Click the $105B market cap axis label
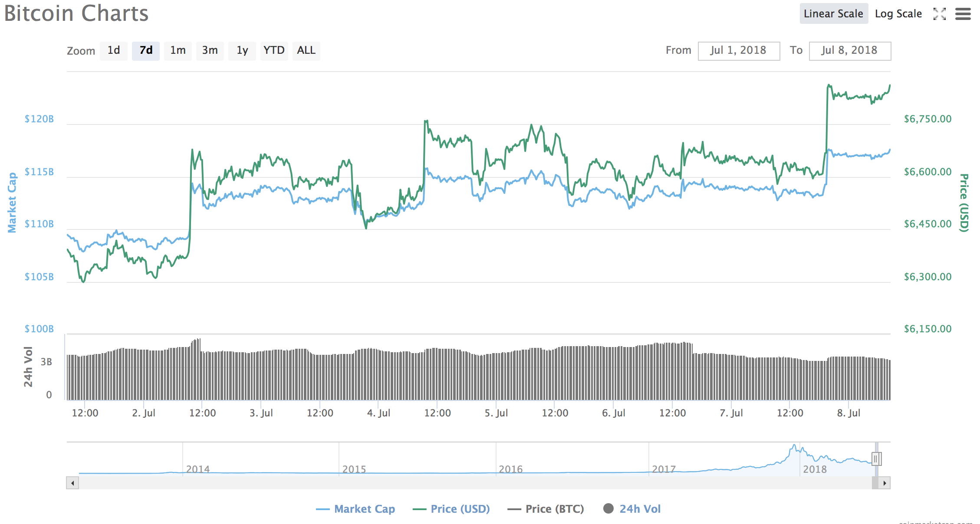This screenshot has width=980, height=524. [39, 277]
